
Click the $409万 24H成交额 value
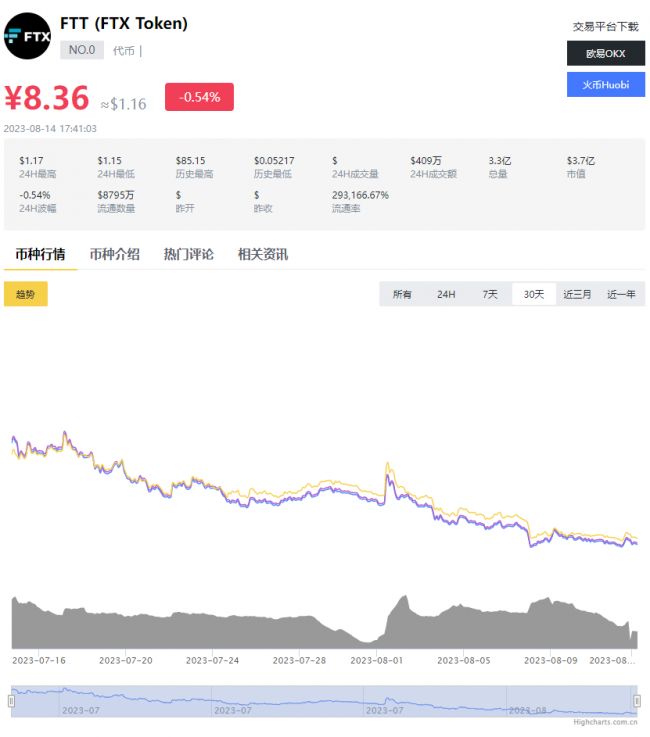426,161
